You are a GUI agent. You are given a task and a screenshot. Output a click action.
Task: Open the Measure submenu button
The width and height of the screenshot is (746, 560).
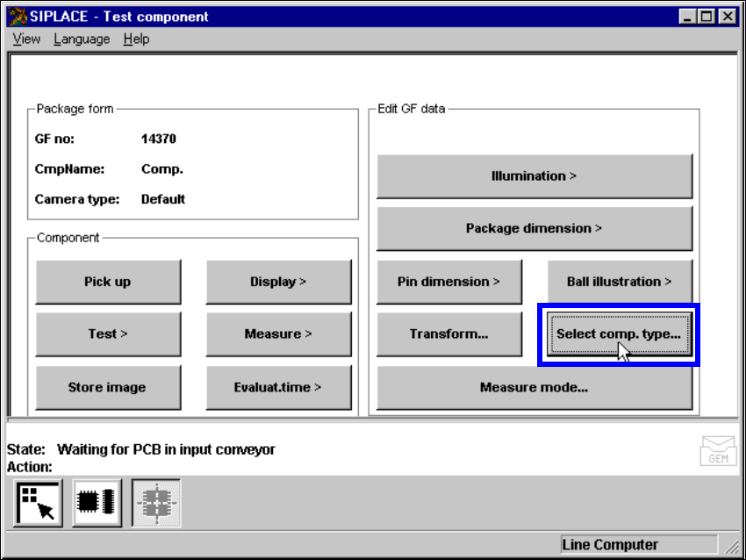coord(279,334)
